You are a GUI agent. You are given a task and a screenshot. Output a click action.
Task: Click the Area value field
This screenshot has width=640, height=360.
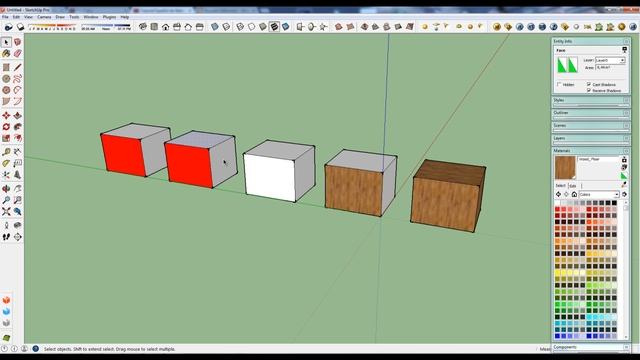coord(610,67)
